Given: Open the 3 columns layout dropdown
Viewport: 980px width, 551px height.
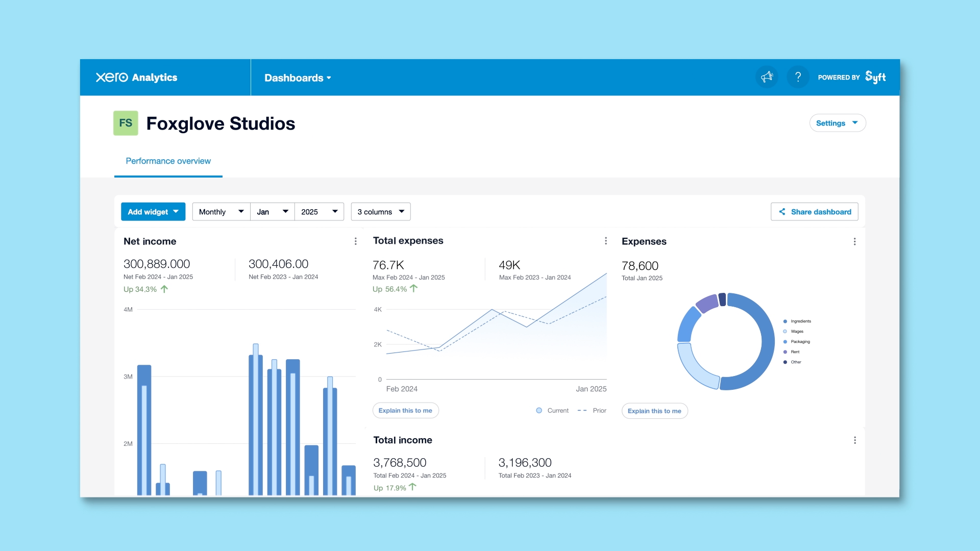Looking at the screenshot, I should tap(381, 212).
